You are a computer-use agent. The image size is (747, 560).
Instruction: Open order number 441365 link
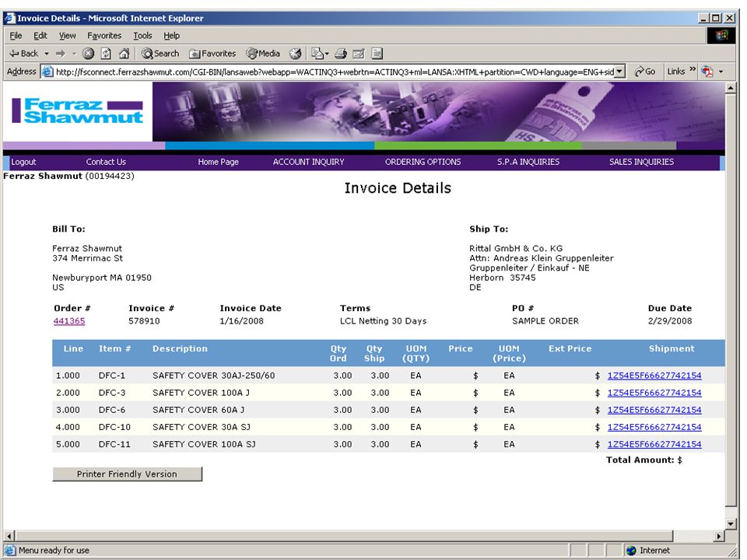[69, 321]
